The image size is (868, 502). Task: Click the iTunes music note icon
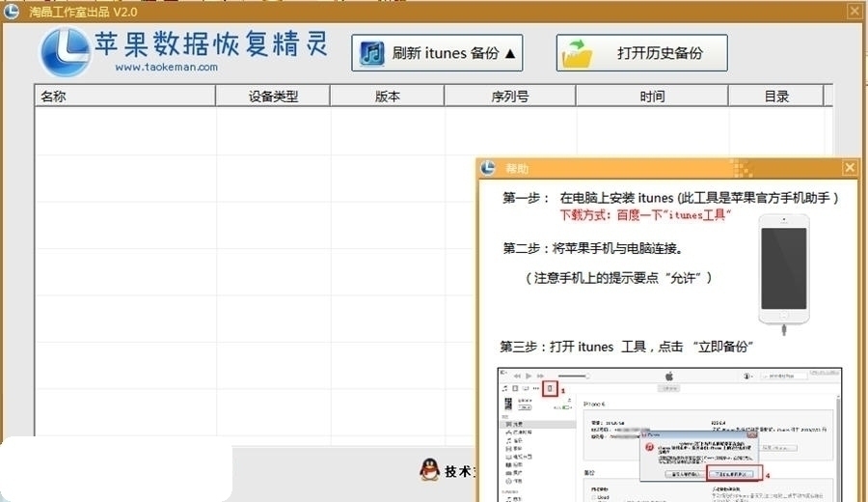tap(372, 53)
